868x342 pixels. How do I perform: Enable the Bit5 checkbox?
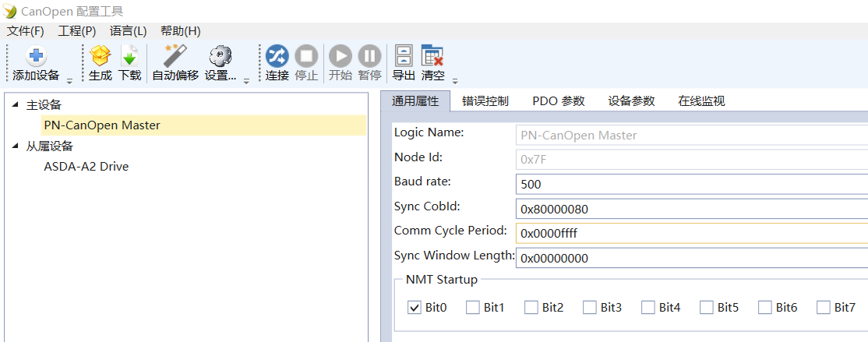pyautogui.click(x=707, y=307)
